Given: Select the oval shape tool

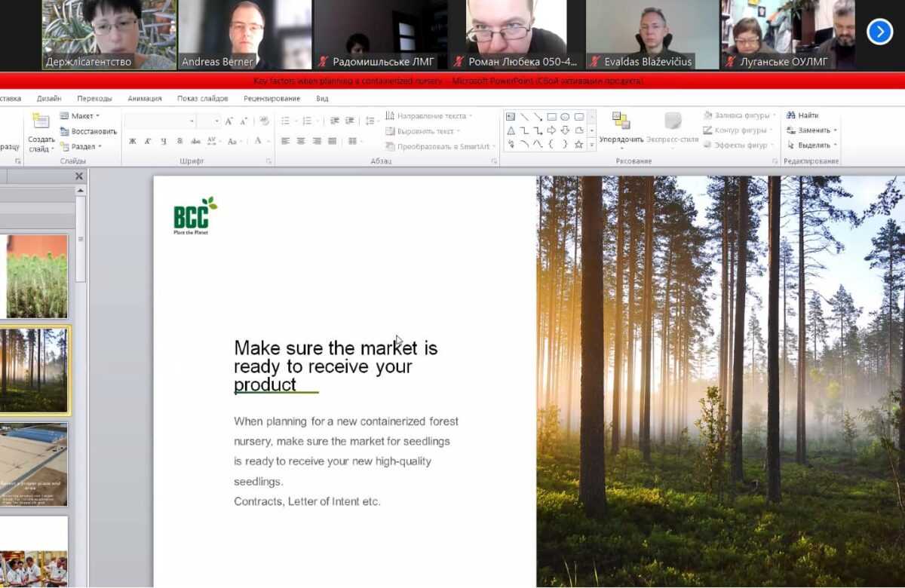Looking at the screenshot, I should 565,117.
